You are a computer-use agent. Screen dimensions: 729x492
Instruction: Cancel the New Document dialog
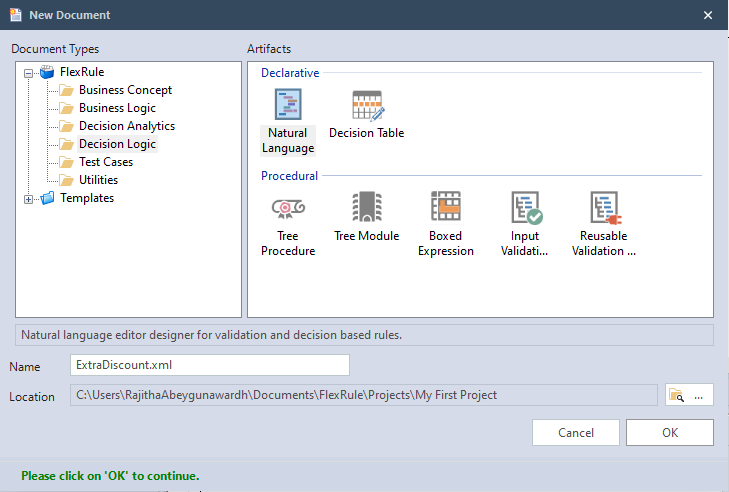tap(576, 432)
